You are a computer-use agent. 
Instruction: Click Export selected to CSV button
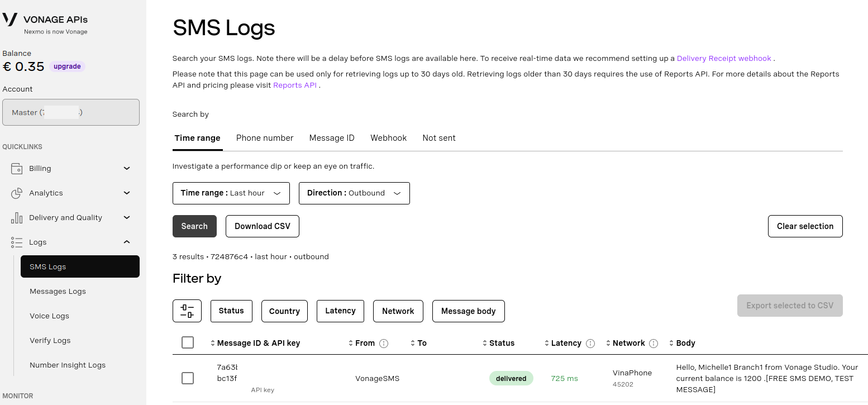point(790,306)
